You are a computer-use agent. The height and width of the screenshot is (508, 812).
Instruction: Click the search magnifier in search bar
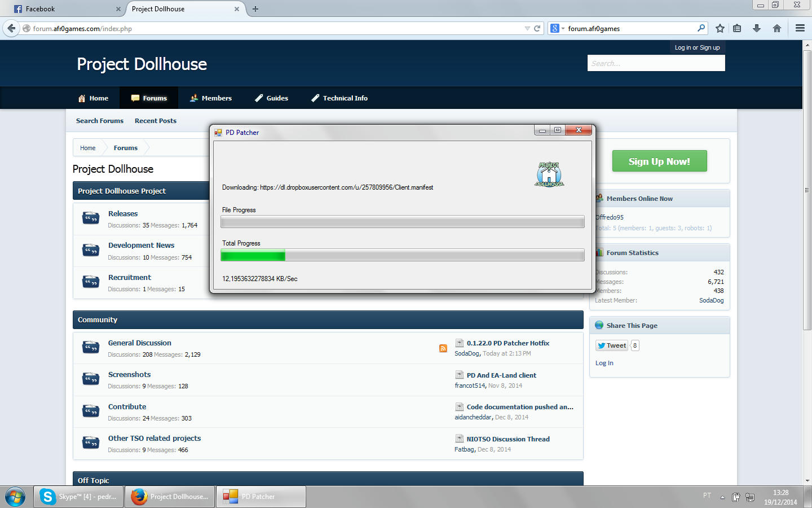701,28
